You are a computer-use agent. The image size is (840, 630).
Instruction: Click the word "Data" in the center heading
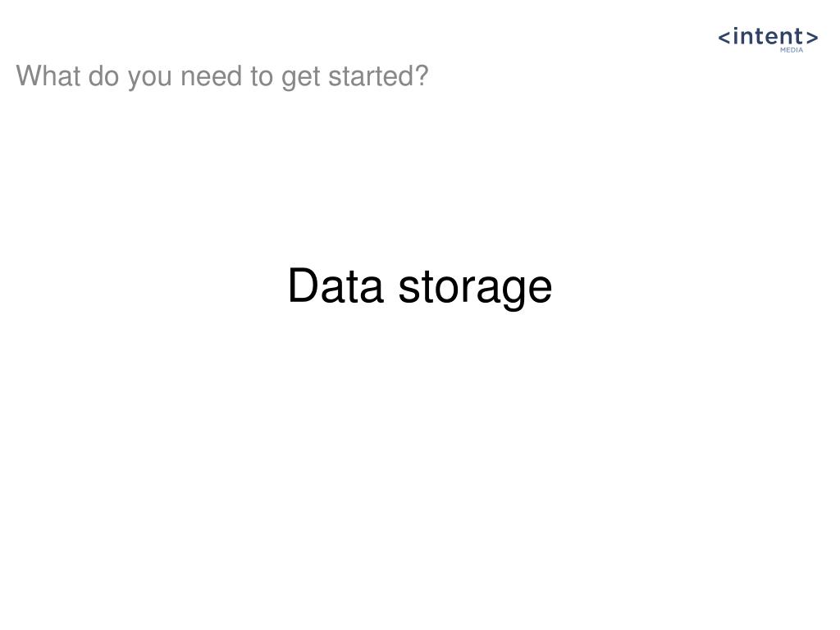[336, 286]
